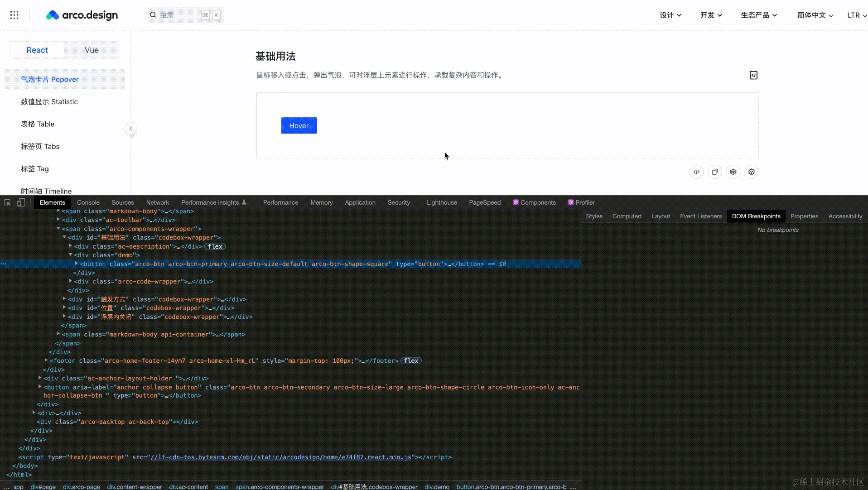Open the Lighthouse tab

point(442,202)
